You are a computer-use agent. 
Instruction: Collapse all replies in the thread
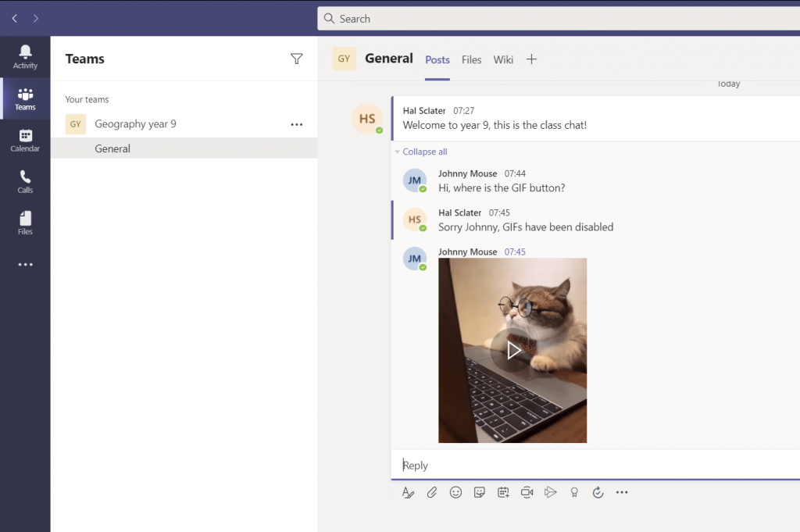coord(424,152)
